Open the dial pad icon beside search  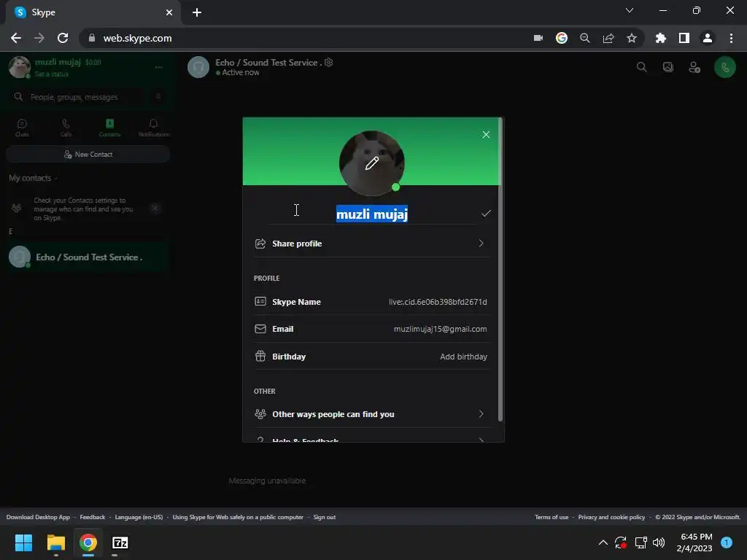pos(158,97)
